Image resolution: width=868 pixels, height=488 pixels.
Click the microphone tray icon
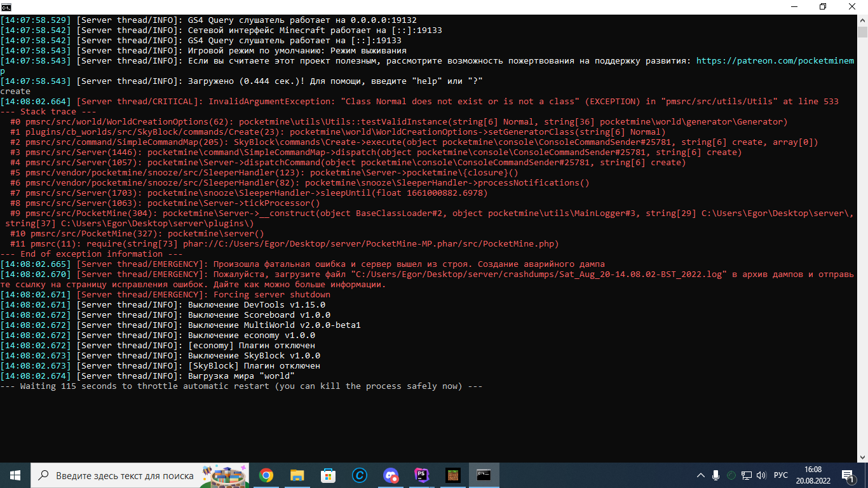[x=716, y=475]
